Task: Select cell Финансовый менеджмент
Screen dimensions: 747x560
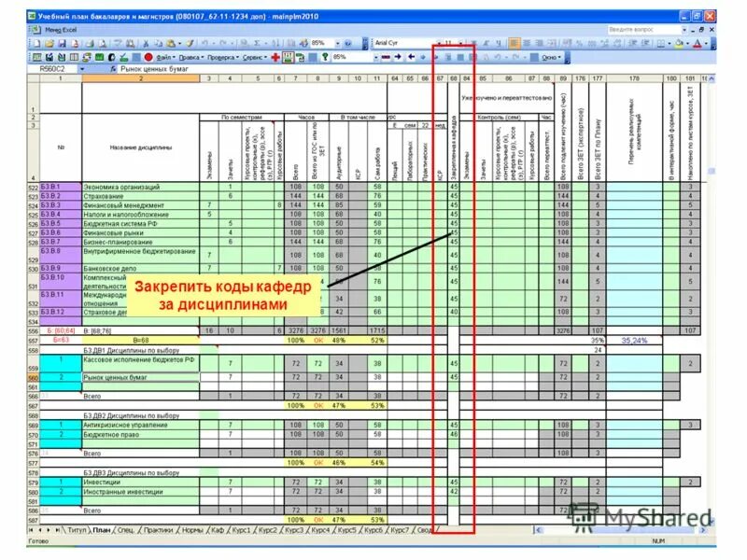Action: point(141,205)
